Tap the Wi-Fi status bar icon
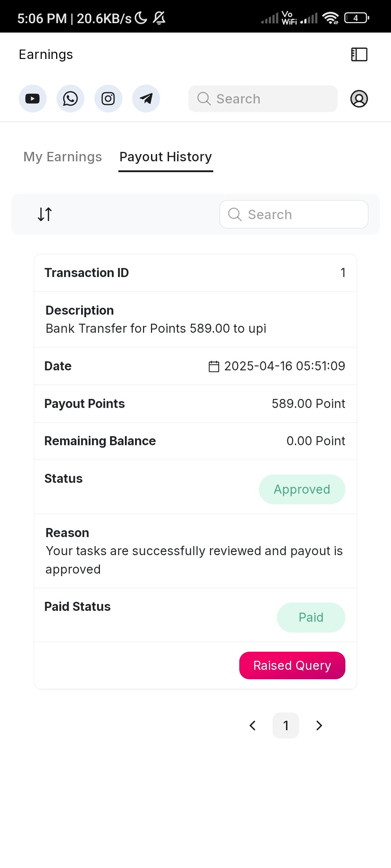391x868 pixels. pos(331,18)
